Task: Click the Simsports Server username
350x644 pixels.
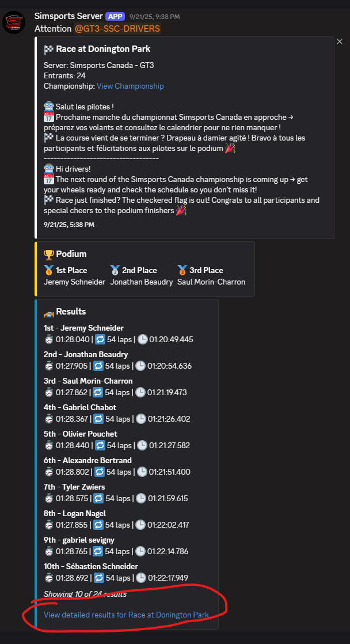Action: pos(69,16)
